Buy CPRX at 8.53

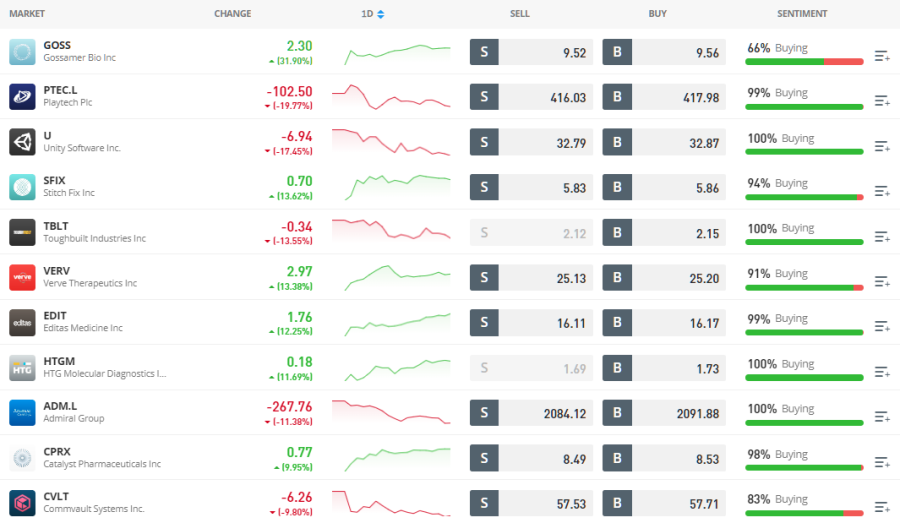click(664, 458)
